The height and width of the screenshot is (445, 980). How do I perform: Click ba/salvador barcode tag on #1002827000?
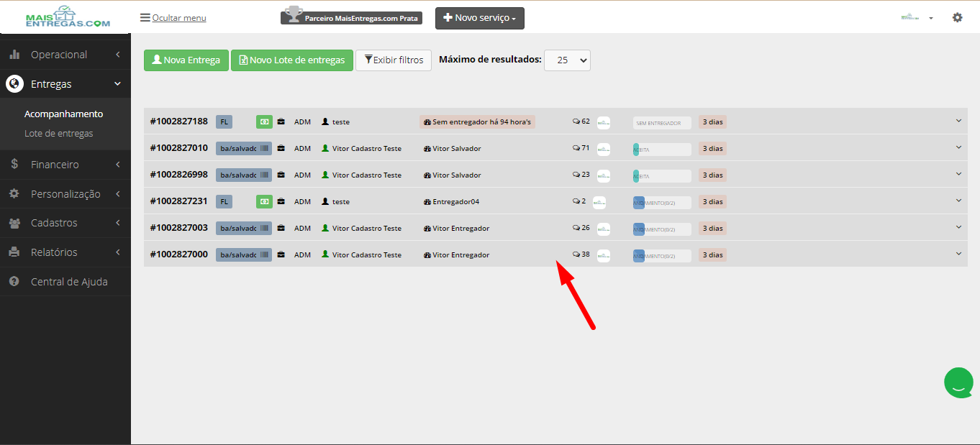click(244, 255)
